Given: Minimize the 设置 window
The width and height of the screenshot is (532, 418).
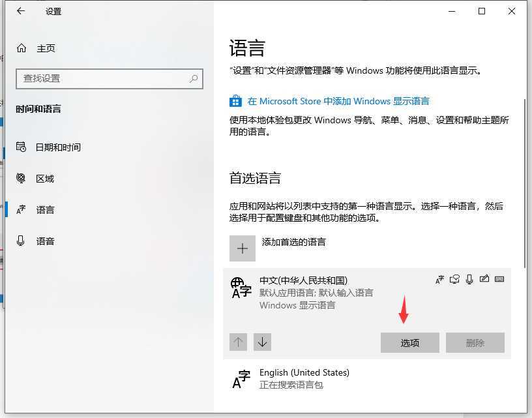Looking at the screenshot, I should pos(452,11).
